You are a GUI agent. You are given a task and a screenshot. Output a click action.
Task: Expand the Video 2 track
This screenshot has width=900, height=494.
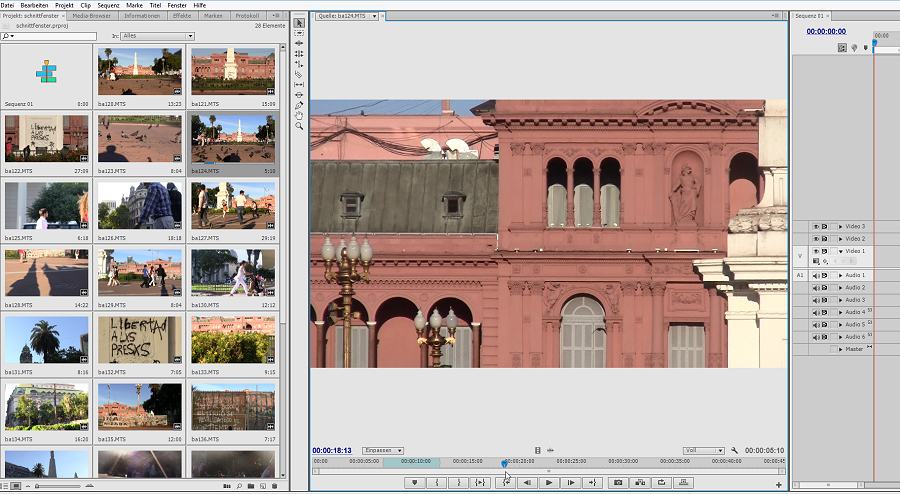coord(841,239)
